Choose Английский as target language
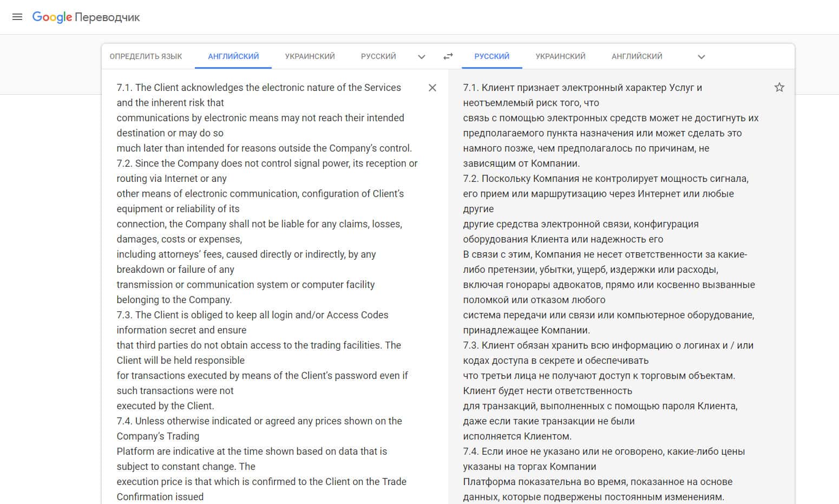 [637, 56]
